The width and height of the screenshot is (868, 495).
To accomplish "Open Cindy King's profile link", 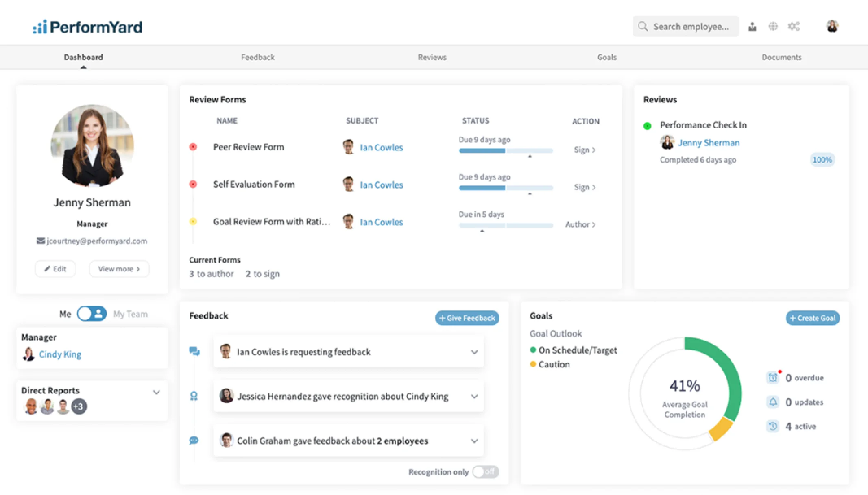I will 60,354.
